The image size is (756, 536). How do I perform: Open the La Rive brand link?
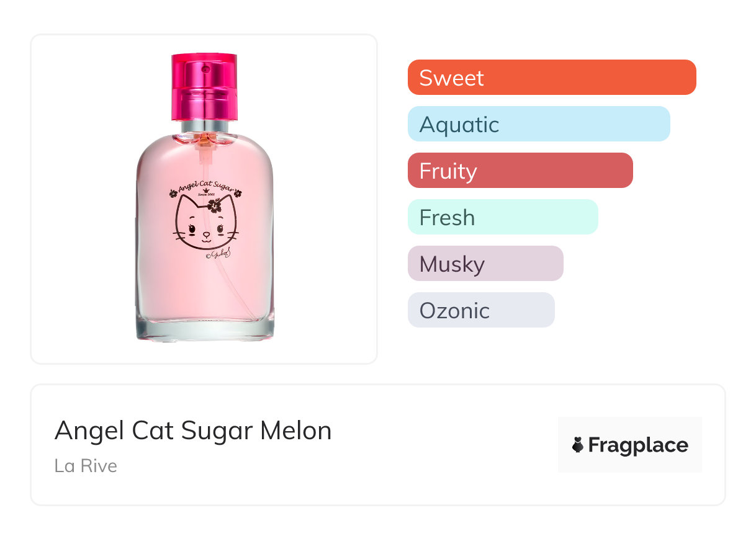coord(86,466)
